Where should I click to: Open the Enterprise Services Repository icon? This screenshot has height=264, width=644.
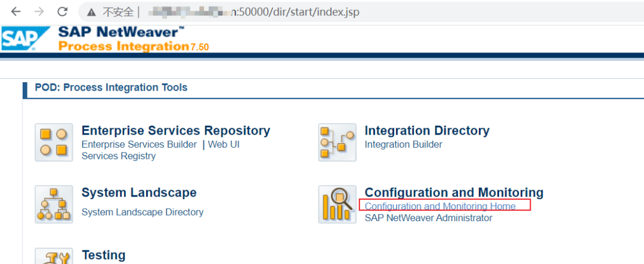(x=54, y=142)
